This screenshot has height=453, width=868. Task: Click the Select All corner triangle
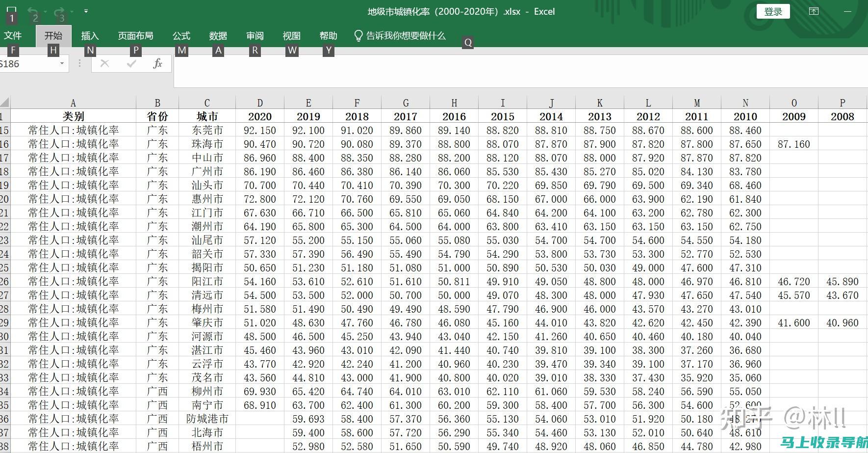tap(5, 103)
